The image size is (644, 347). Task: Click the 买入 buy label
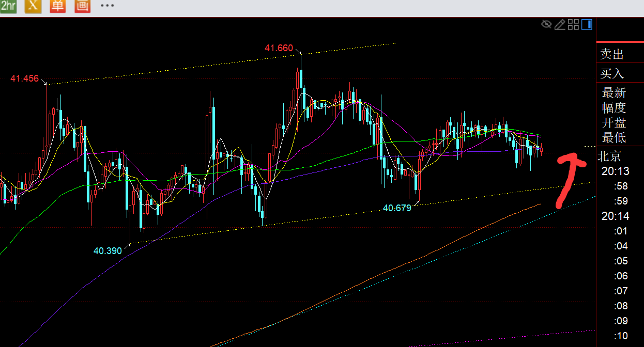point(612,74)
